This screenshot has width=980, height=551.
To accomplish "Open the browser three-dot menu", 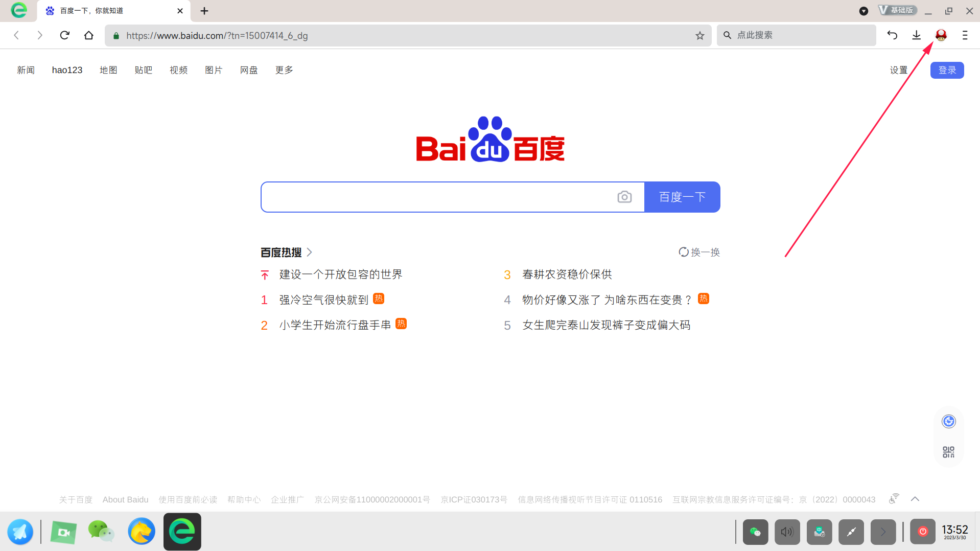I will point(965,35).
